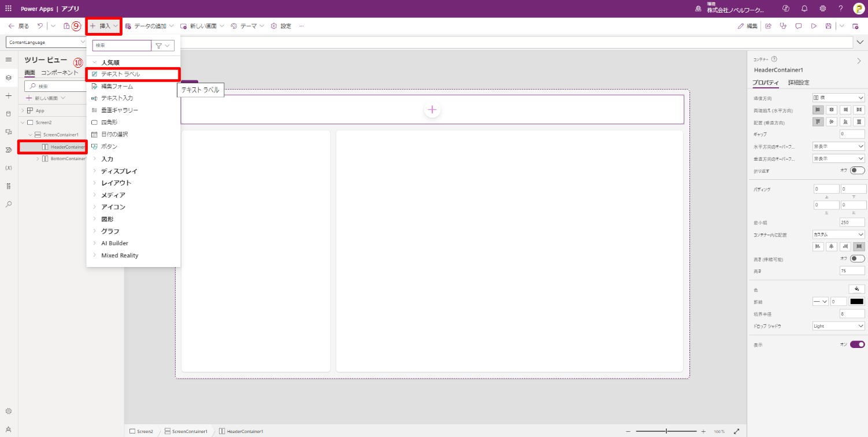This screenshot has height=437, width=868.
Task: Click the paste clipboard icon
Action: (x=66, y=26)
